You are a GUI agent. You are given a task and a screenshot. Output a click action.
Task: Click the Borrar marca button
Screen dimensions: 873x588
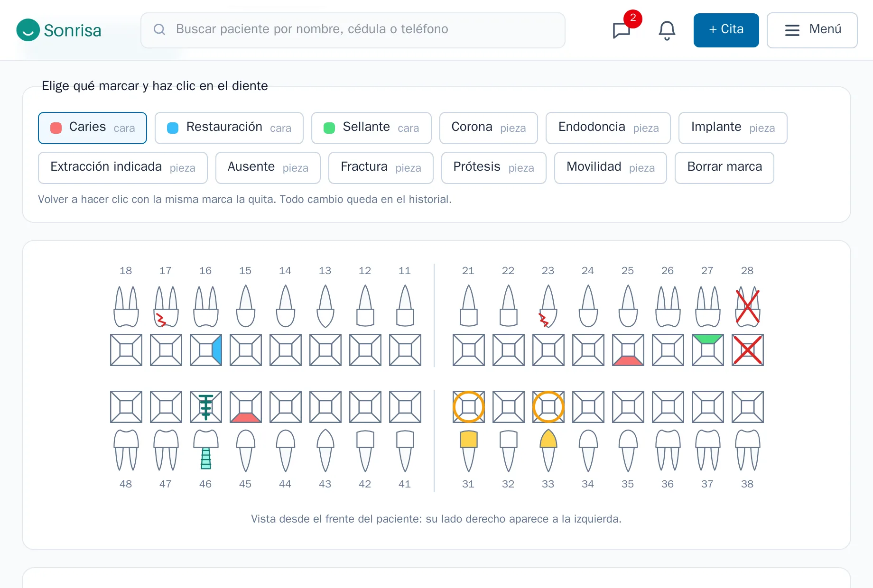click(x=724, y=168)
